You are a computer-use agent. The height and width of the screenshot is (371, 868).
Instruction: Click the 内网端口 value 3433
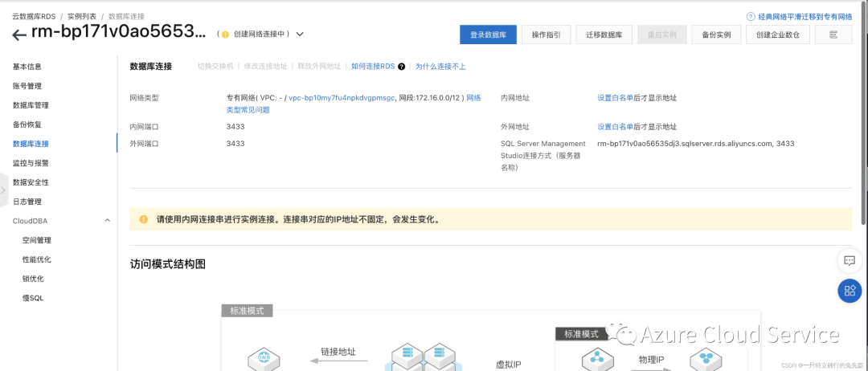235,127
